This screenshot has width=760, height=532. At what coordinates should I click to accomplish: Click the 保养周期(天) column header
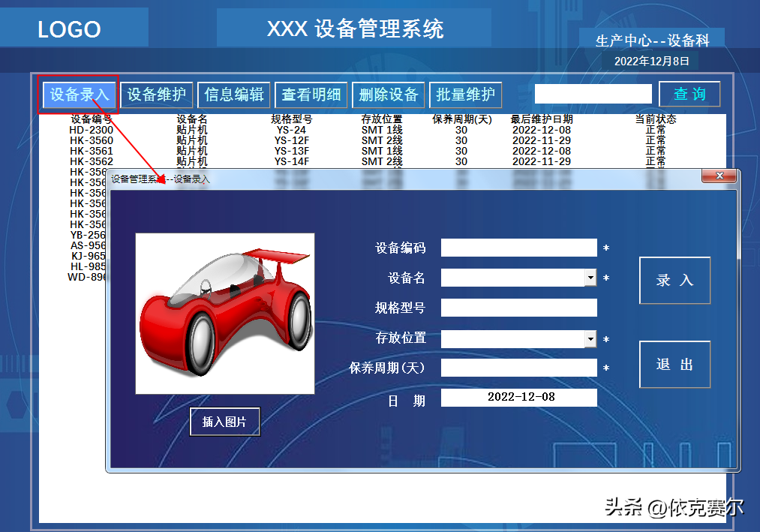click(x=462, y=119)
